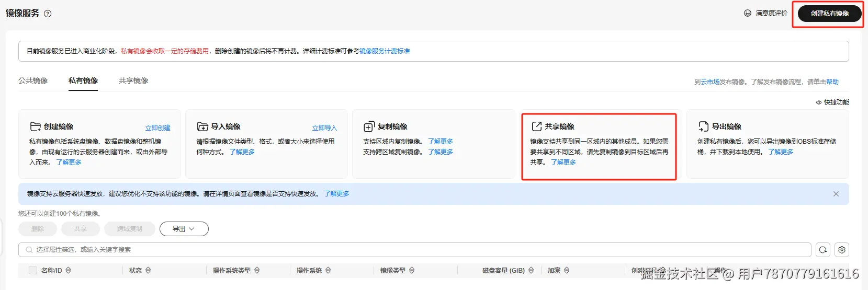Sort by 磁盘容量 (GiB) column arrow
868x290 pixels.
[x=531, y=270]
